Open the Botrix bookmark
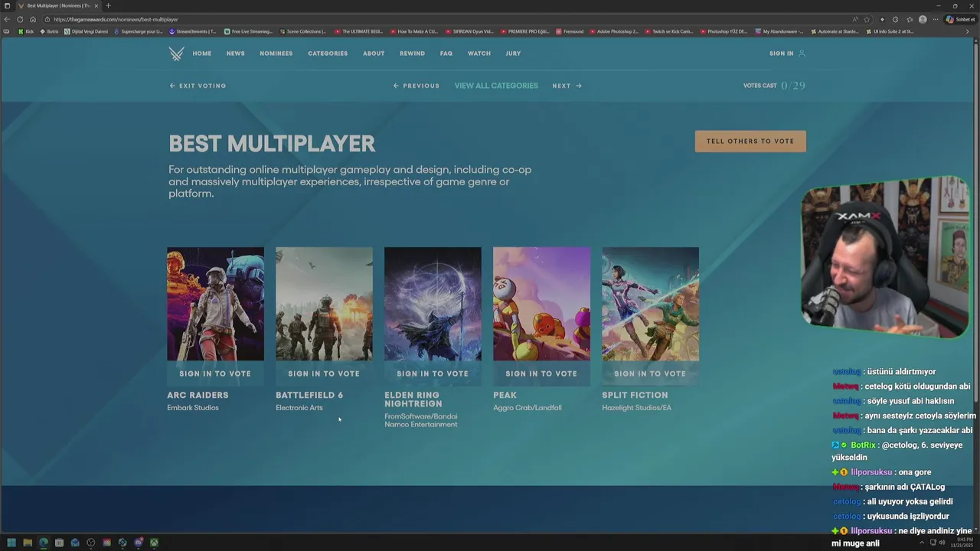 click(x=49, y=31)
